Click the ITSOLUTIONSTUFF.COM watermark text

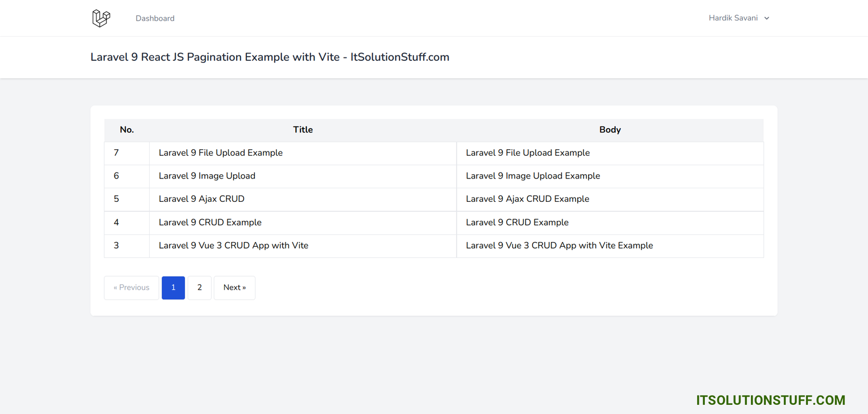(770, 400)
